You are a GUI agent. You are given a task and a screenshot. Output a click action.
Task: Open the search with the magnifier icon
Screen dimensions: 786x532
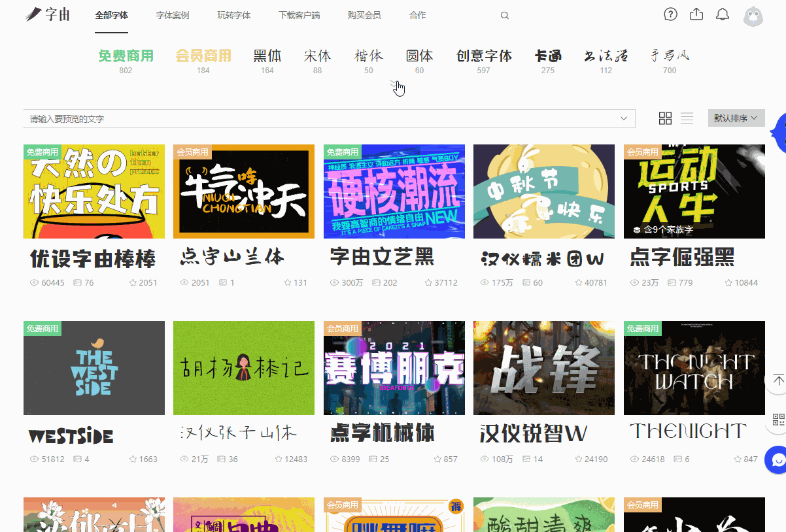[x=504, y=15]
